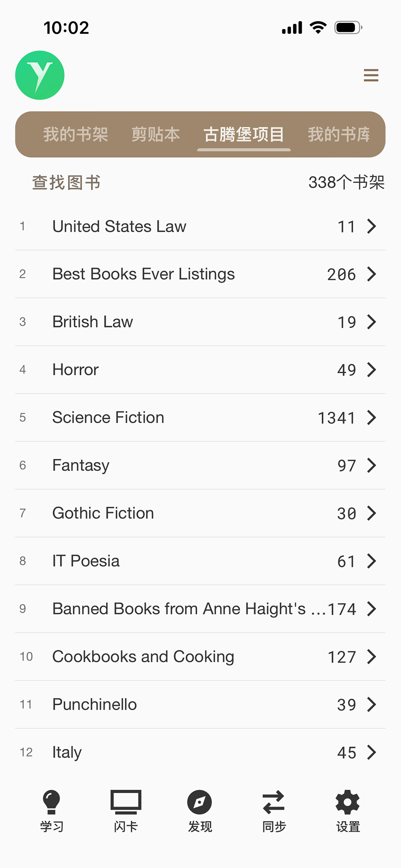
Task: Click the 查找图书 search field
Action: (x=66, y=183)
